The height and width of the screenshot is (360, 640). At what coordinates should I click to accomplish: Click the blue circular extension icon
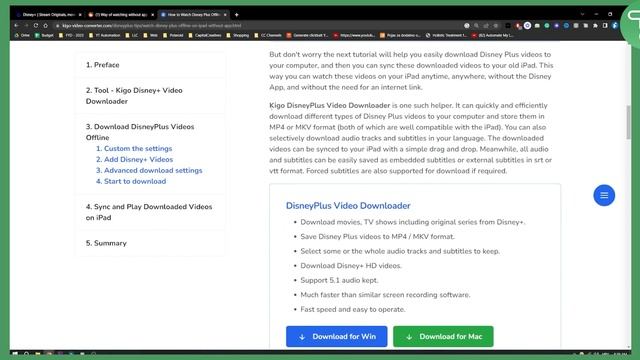point(566,25)
